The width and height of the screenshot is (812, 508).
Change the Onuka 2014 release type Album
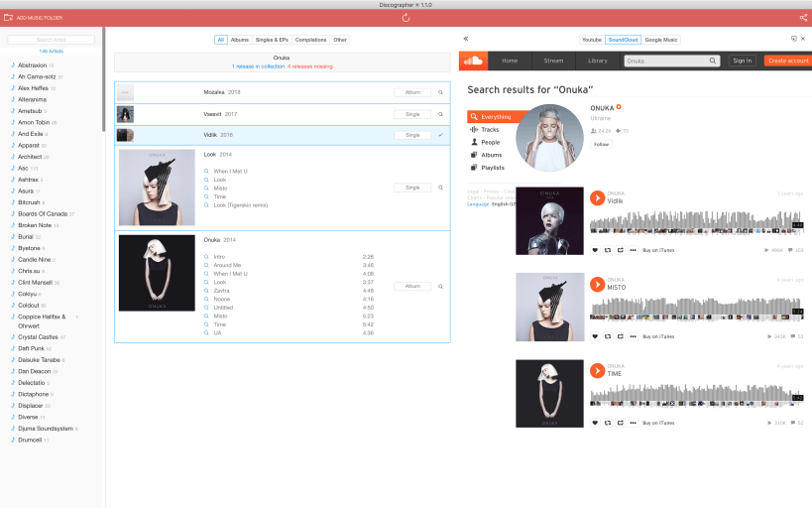tap(412, 286)
